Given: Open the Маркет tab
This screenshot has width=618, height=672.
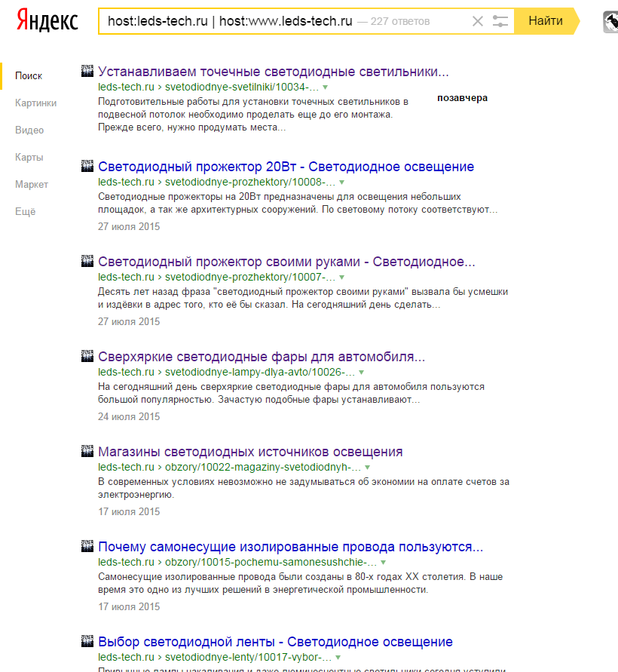Looking at the screenshot, I should pyautogui.click(x=31, y=184).
